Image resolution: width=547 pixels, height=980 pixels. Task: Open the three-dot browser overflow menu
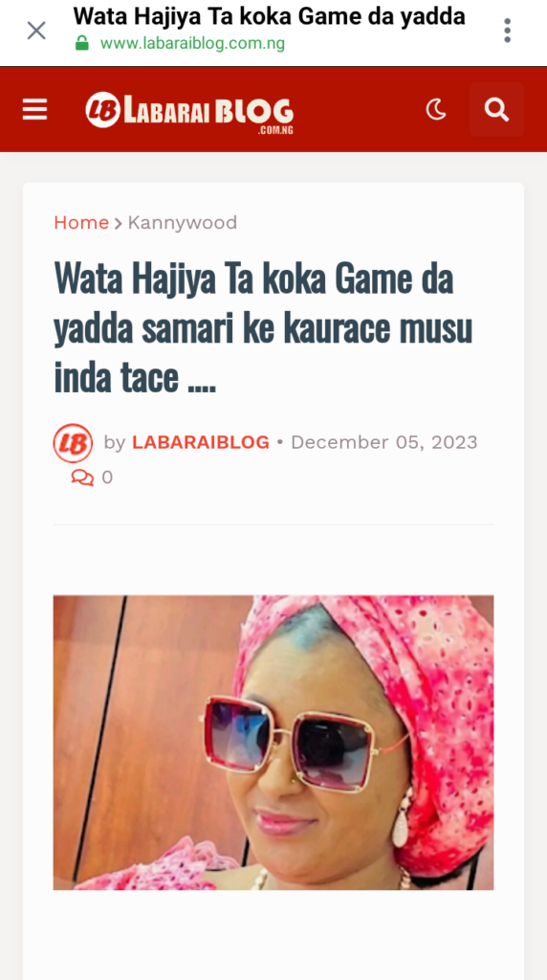(x=507, y=30)
